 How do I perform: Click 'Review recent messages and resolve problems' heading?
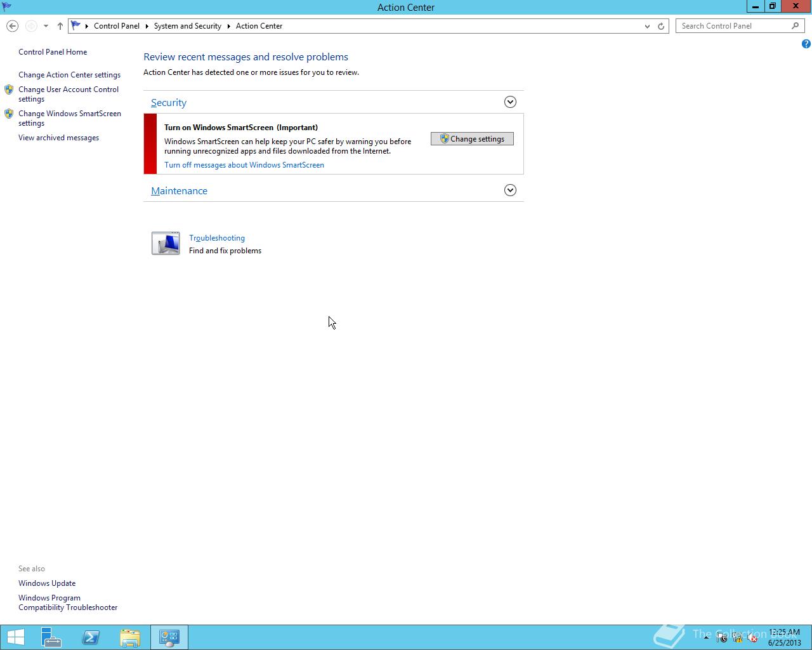(x=246, y=57)
